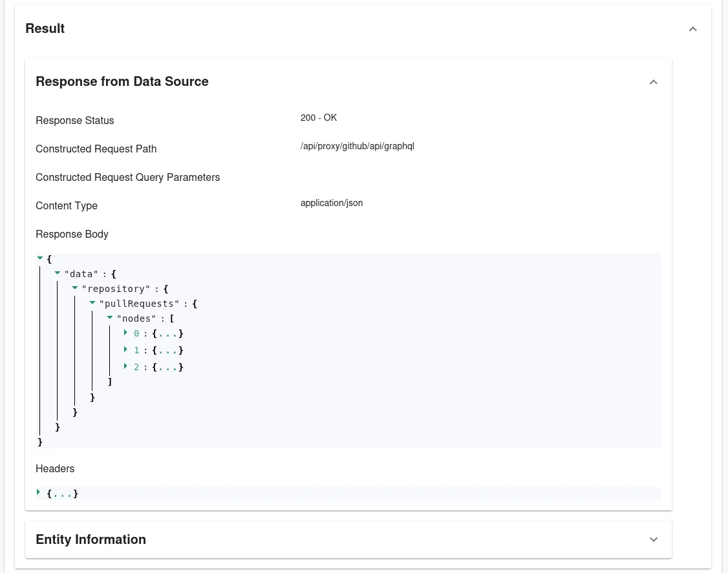728x573 pixels.
Task: Click the Entity Information heading
Action: [91, 539]
